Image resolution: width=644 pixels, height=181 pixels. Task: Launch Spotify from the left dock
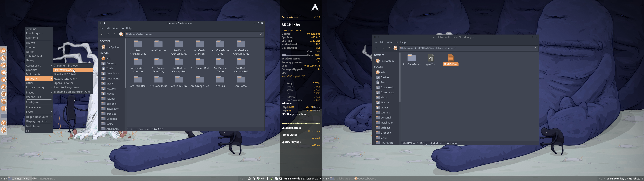[4, 101]
